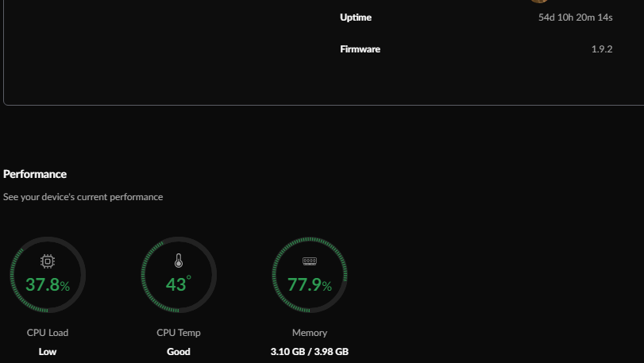This screenshot has height=363, width=644.
Task: Click the Uptime label
Action: coord(356,17)
